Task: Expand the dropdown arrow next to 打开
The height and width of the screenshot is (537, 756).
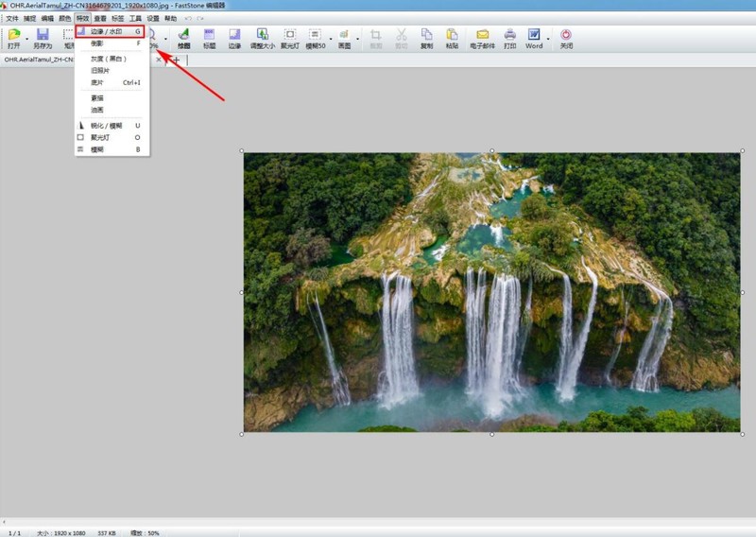Action: pyautogui.click(x=27, y=39)
